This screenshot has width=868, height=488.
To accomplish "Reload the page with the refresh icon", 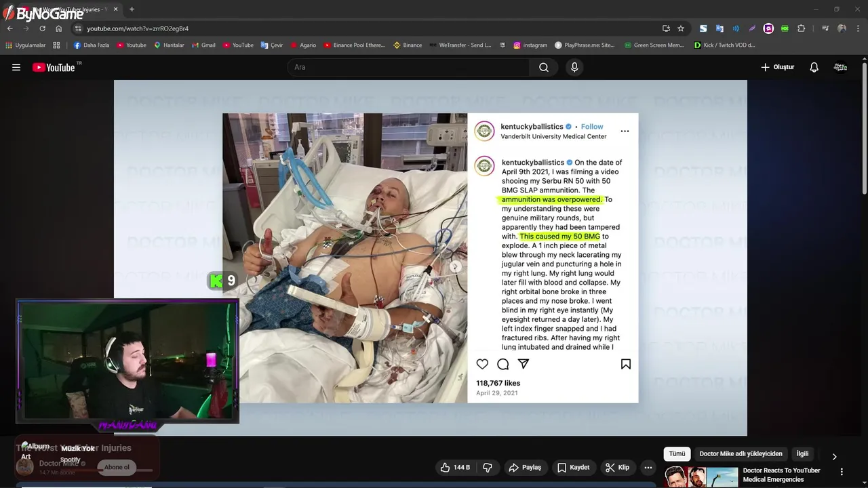I will tap(42, 28).
